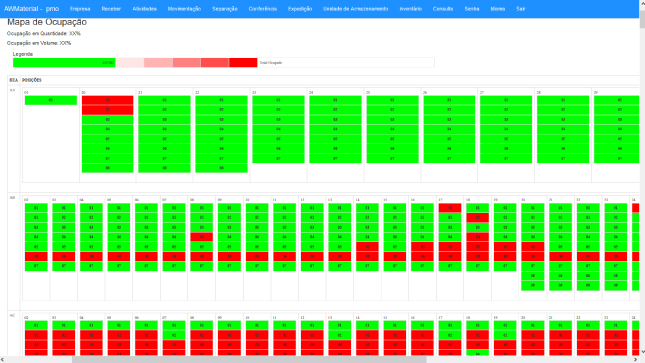Select position 03 in AA column 26
The height and width of the screenshot is (363, 645).
coord(449,119)
